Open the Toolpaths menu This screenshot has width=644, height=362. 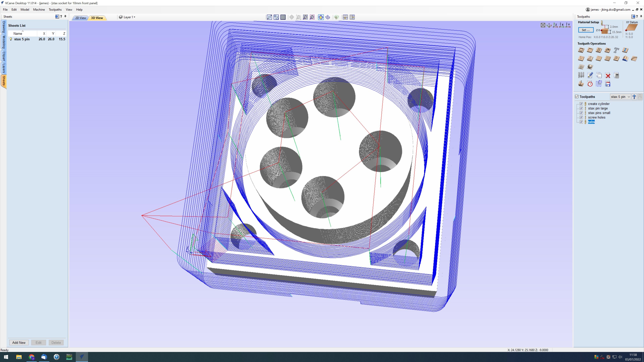click(55, 10)
